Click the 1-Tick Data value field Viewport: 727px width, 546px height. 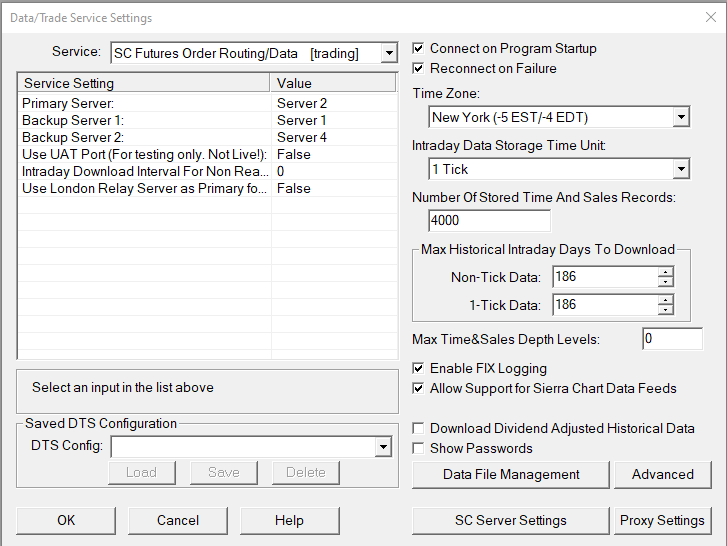pyautogui.click(x=605, y=305)
